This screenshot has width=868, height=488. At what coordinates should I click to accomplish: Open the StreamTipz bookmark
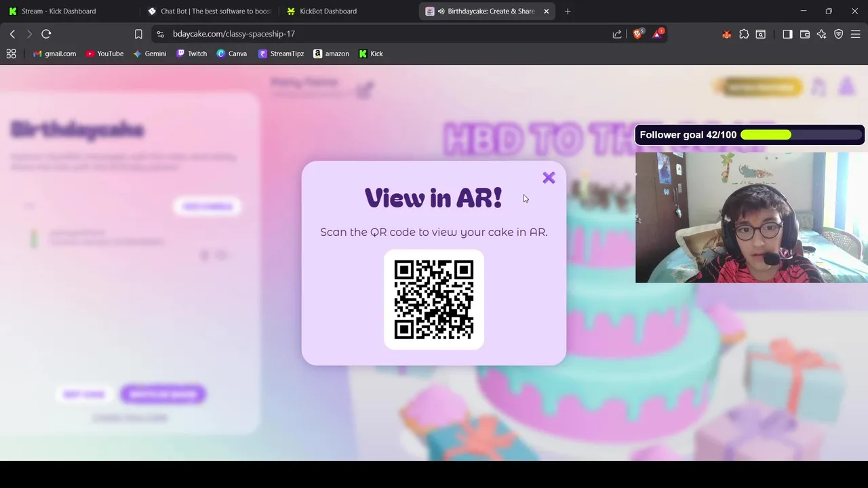click(x=281, y=54)
